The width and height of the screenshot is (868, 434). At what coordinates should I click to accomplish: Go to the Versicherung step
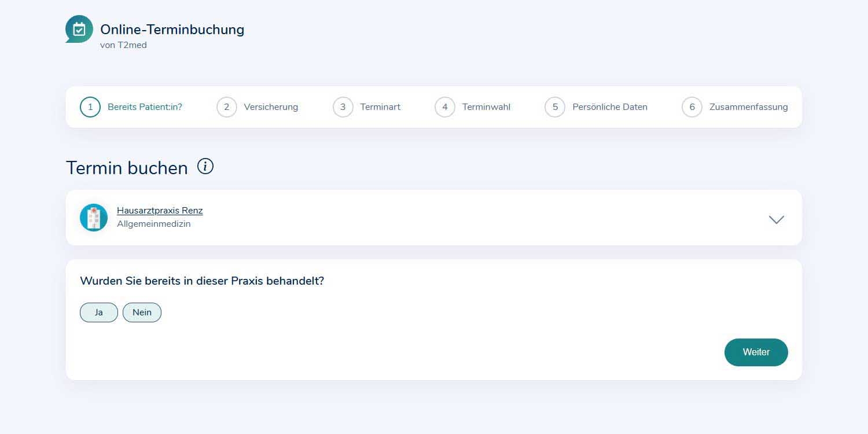[x=271, y=107]
